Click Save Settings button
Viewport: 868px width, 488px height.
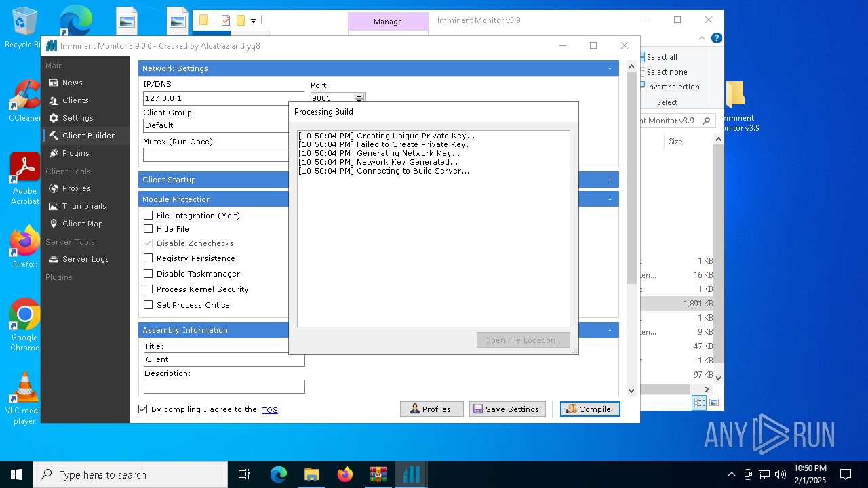point(507,409)
